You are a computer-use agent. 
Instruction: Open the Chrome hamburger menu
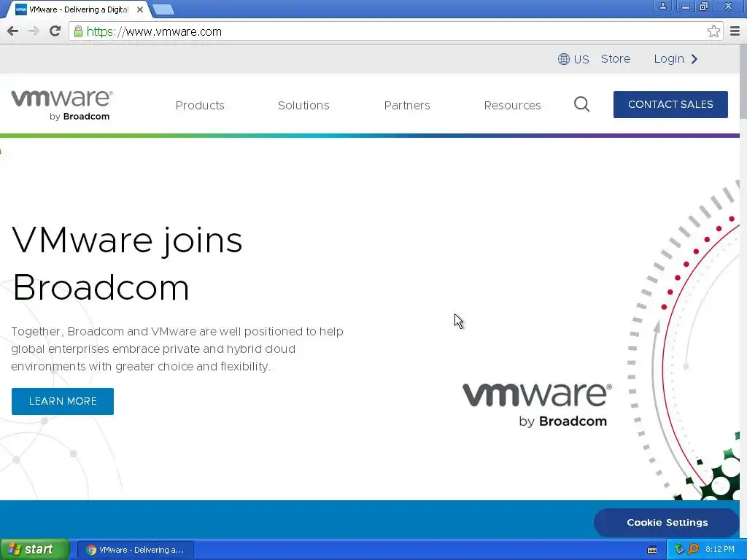[x=735, y=31]
